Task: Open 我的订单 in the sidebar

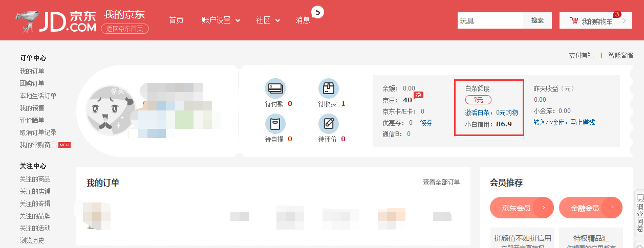Action: [x=32, y=71]
